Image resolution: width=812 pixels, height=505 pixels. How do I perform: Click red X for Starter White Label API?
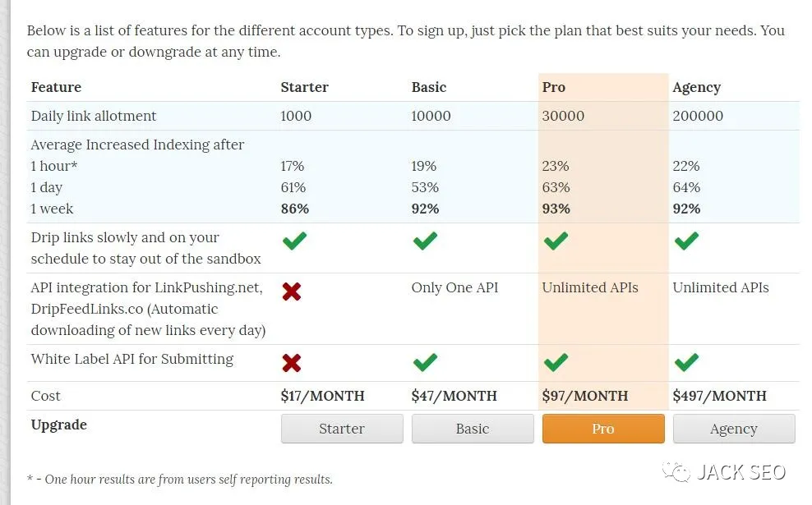click(291, 363)
